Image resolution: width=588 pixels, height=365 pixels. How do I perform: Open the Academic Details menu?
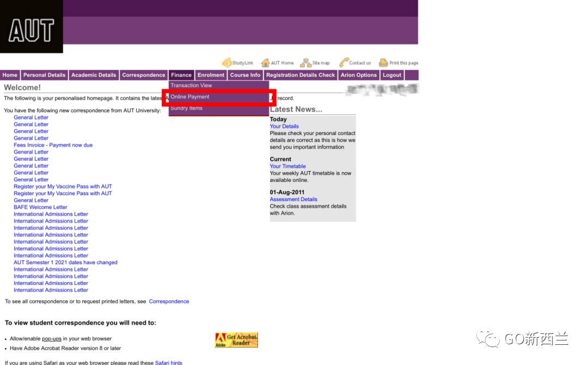(94, 75)
